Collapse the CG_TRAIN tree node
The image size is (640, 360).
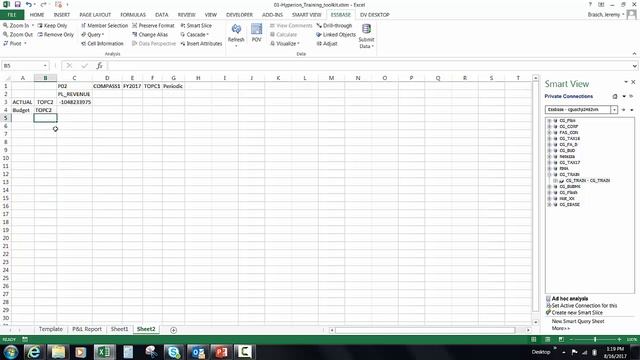[x=549, y=174]
